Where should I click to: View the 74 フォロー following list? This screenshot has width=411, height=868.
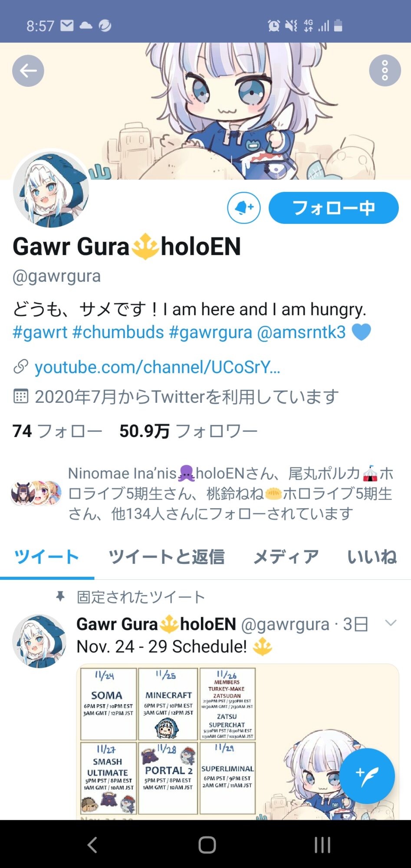pos(57,431)
